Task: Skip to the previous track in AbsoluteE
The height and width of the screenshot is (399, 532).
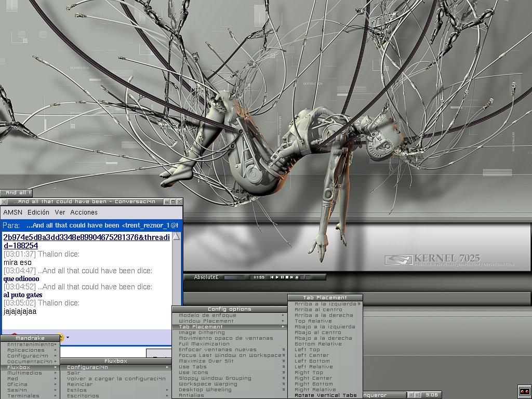Action: (x=272, y=277)
